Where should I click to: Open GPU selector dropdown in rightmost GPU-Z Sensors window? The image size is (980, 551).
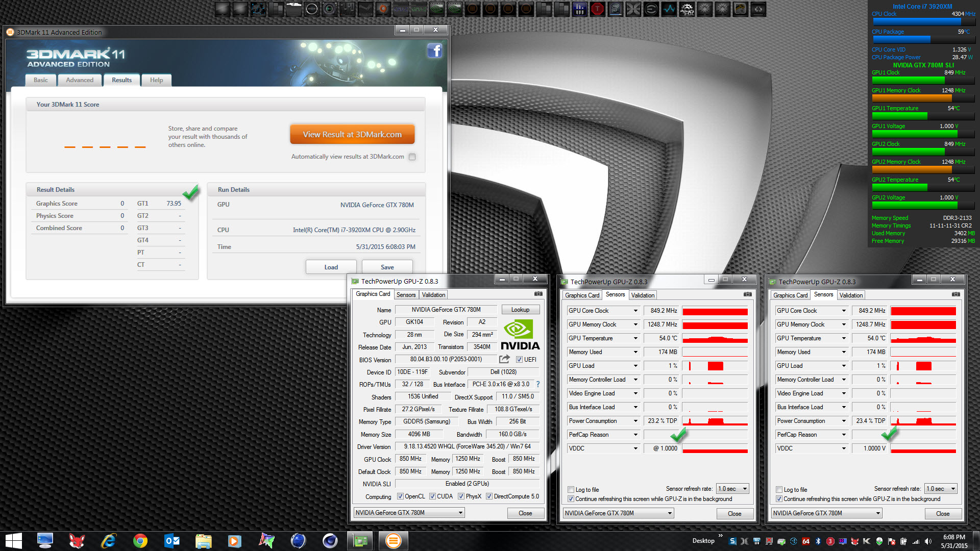[x=826, y=513]
